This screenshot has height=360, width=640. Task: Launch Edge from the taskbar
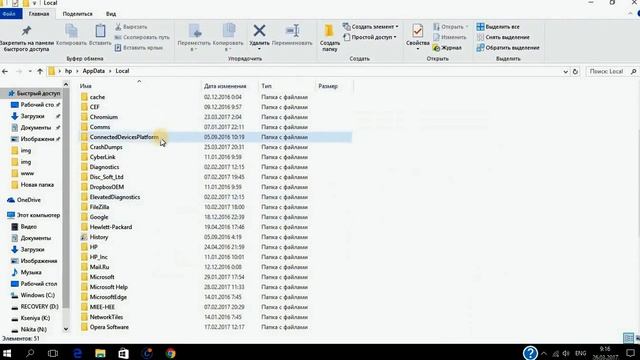click(78, 353)
